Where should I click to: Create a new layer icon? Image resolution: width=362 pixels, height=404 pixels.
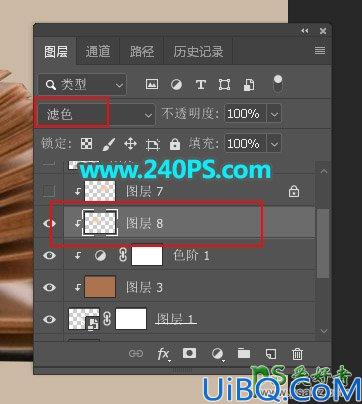[270, 354]
